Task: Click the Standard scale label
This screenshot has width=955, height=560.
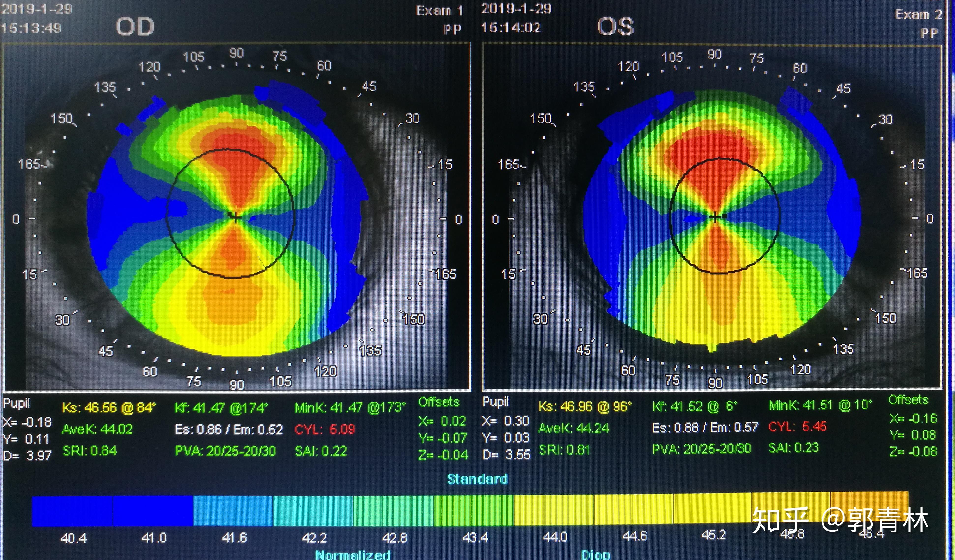Action: click(477, 479)
